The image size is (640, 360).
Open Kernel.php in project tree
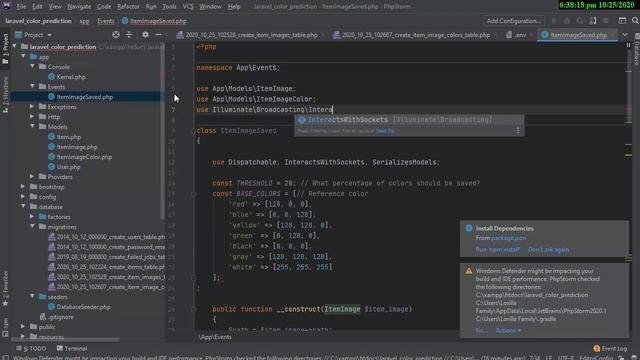71,77
